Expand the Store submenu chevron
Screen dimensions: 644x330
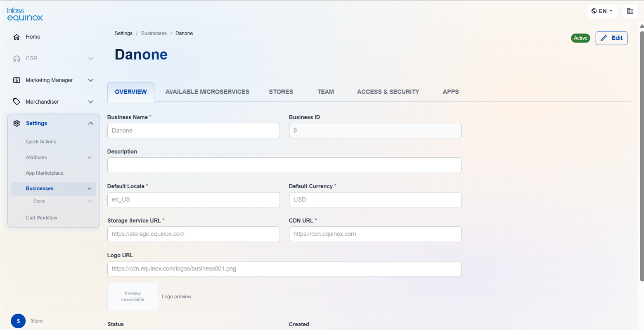[x=89, y=202]
